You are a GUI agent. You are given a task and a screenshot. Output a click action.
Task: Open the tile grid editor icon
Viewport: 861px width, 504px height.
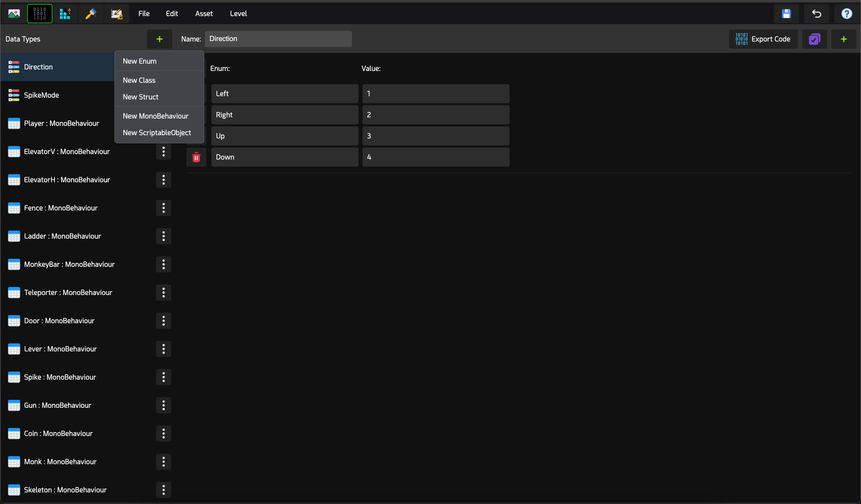(65, 14)
